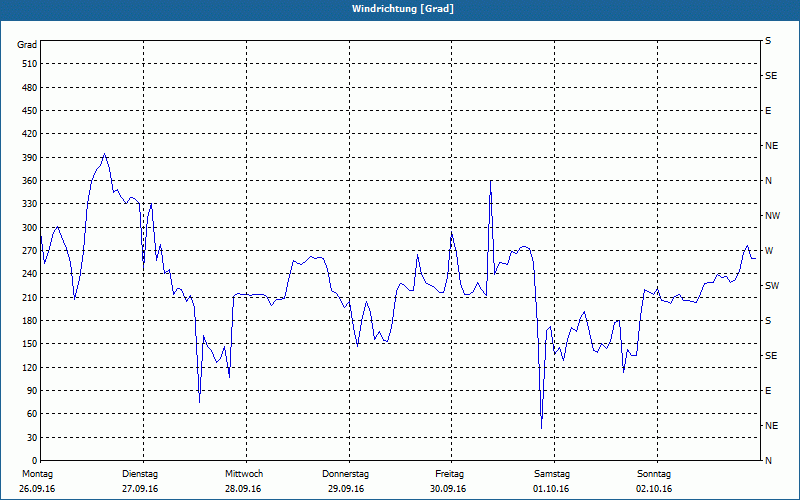The height and width of the screenshot is (500, 800).
Task: Click the 'S' compass label at the chart's top edge
Action: (768, 41)
